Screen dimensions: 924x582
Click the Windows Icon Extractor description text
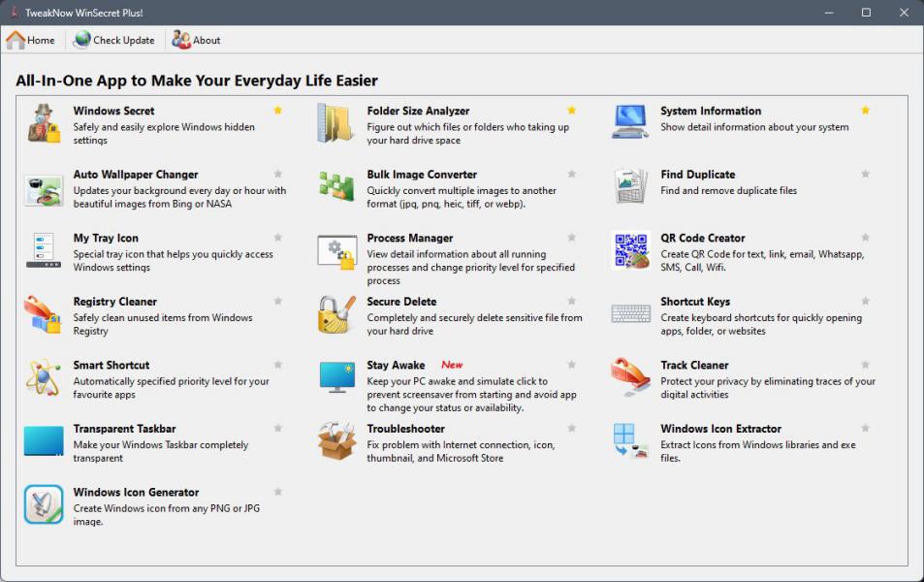coord(758,452)
